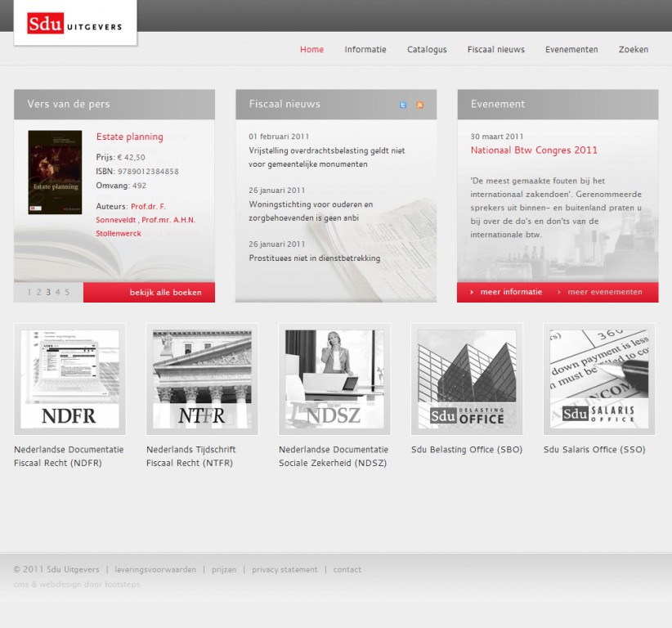
Task: Open news about Vrijstelling overdrachtsbelasting
Action: coord(326,157)
